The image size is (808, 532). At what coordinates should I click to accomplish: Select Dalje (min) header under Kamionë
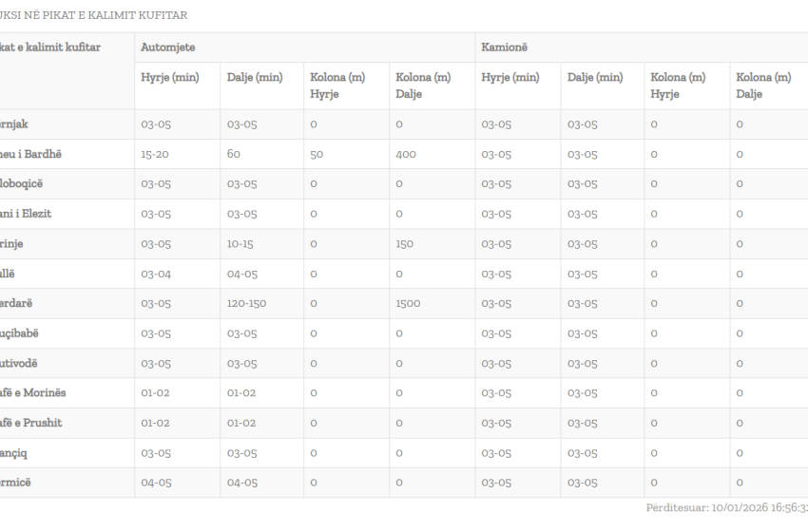tap(595, 77)
